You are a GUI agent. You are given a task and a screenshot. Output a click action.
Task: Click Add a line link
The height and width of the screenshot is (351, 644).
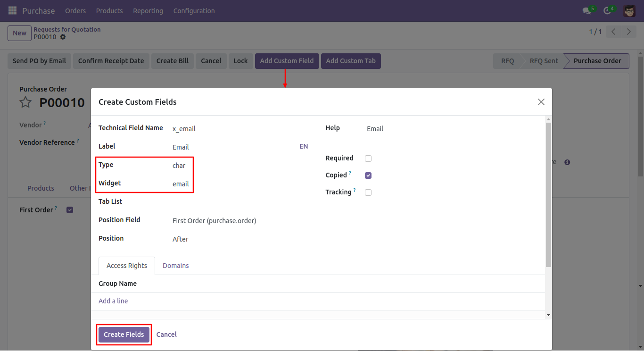113,301
